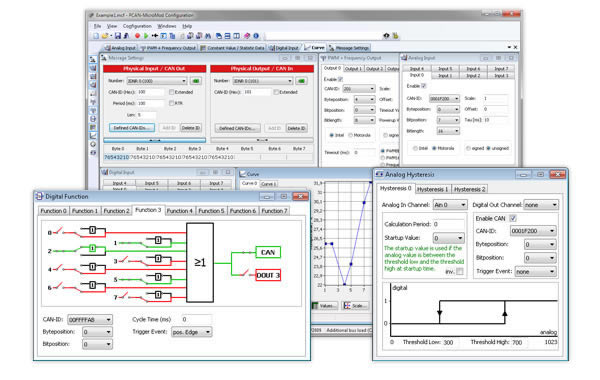The image size is (600, 380).
Task: Click the Scale button under the curve graph
Action: (355, 306)
